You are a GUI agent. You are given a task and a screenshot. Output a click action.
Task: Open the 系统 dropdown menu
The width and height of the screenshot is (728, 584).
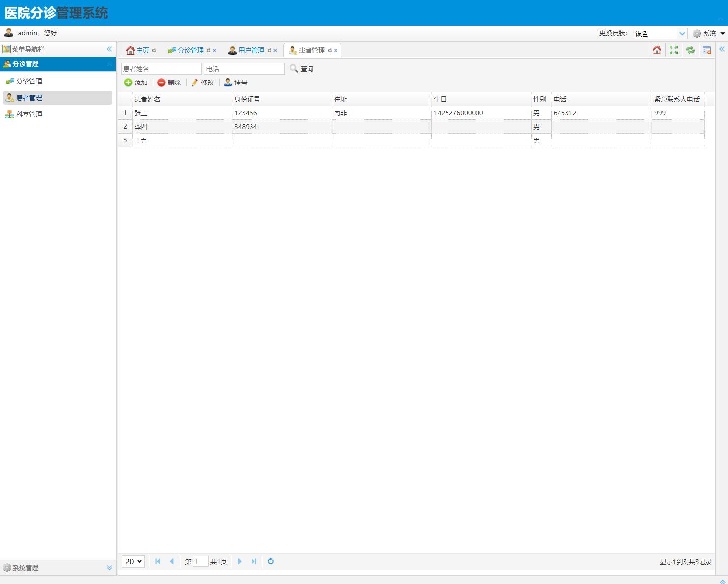tap(709, 33)
